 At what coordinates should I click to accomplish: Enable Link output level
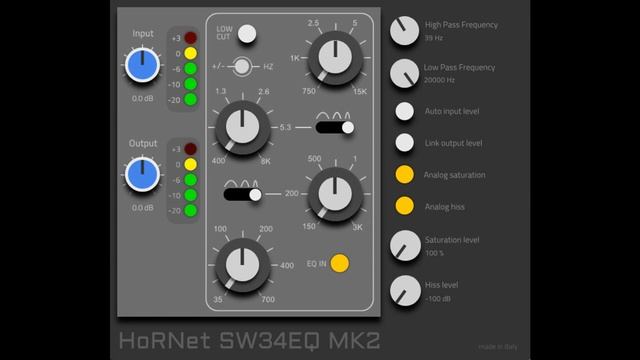point(404,143)
